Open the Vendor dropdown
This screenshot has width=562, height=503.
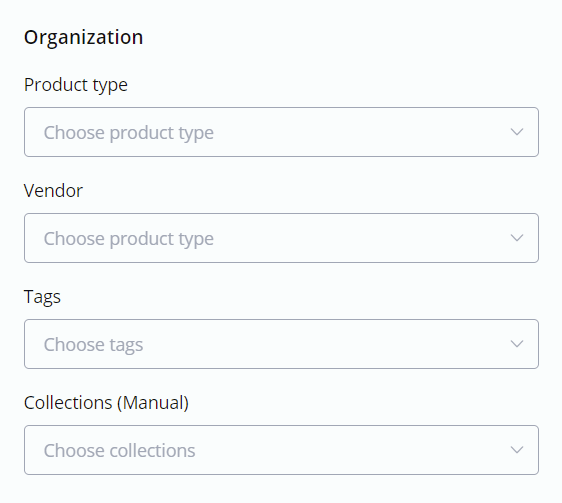tap(281, 238)
